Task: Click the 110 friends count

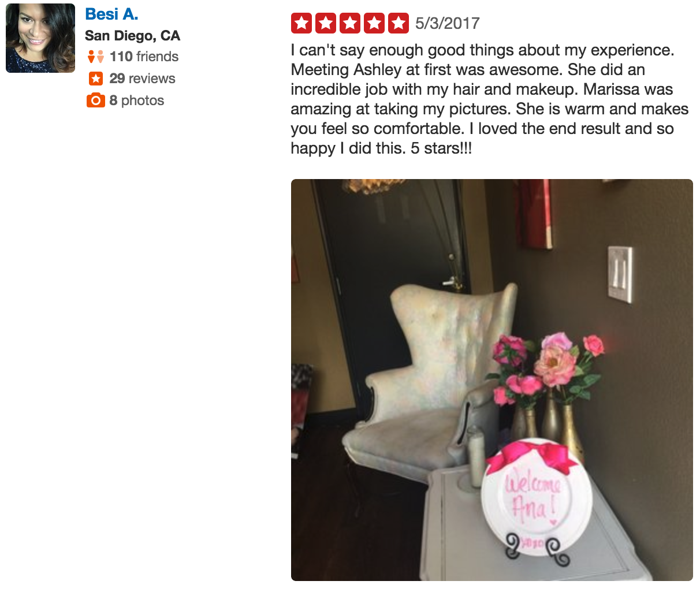Action: pyautogui.click(x=144, y=57)
